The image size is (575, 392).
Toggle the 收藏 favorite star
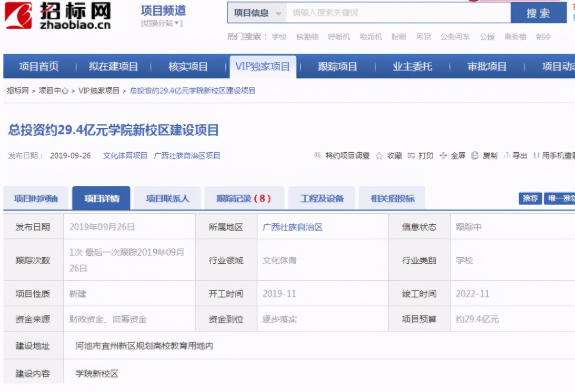(378, 155)
